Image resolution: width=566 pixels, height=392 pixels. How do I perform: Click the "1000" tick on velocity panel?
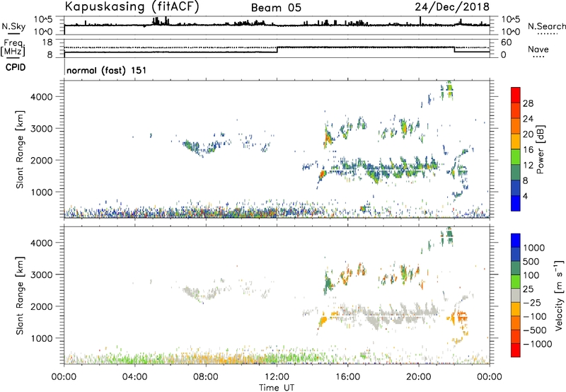pyautogui.click(x=42, y=338)
